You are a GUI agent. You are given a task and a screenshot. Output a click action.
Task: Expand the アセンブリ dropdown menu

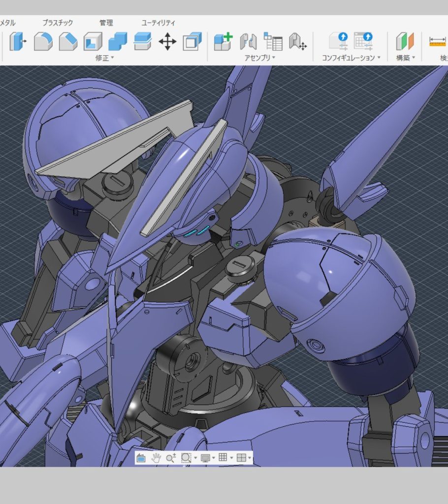pos(260,58)
